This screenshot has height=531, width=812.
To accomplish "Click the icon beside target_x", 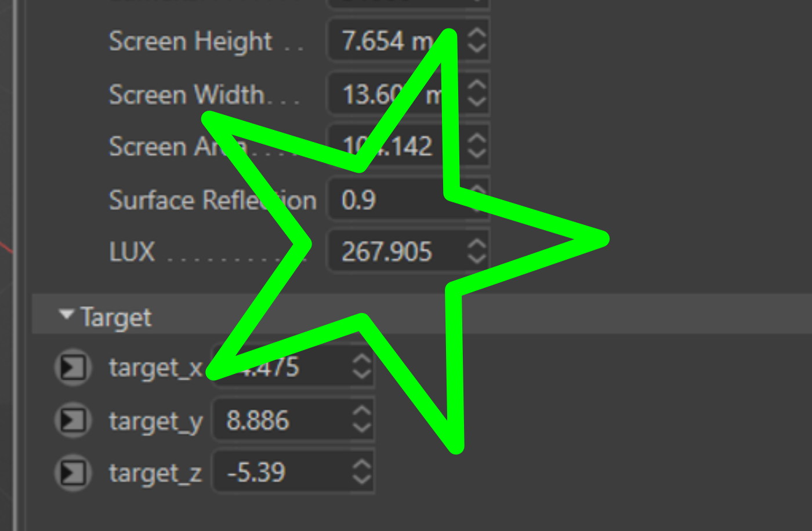I will pyautogui.click(x=73, y=368).
